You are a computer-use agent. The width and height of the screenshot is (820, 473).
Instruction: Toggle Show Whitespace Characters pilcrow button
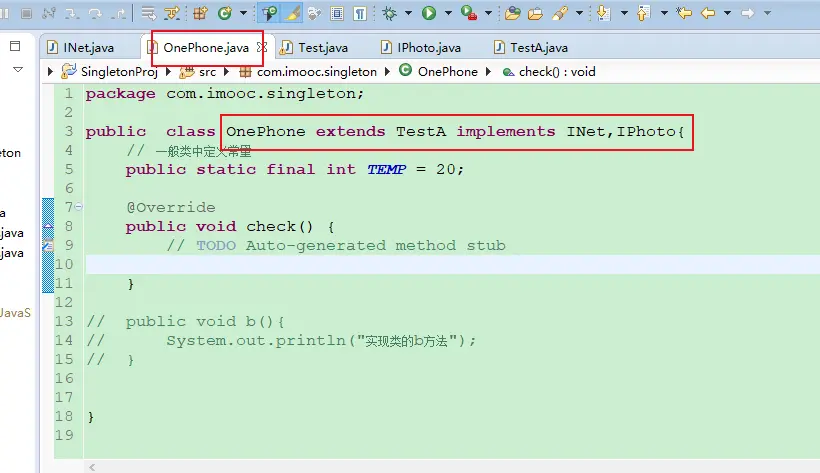coord(359,13)
